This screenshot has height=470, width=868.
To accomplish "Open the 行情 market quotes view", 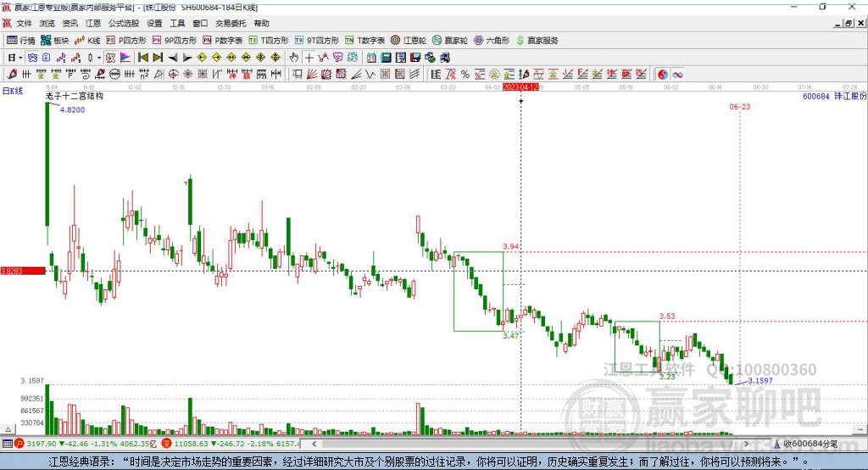I will point(21,41).
